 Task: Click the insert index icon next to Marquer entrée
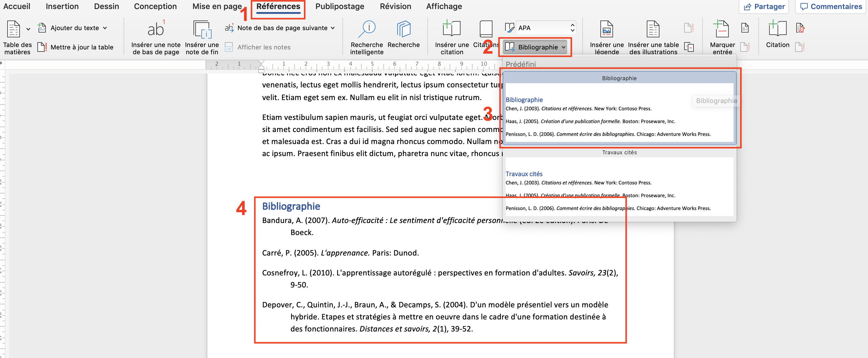pyautogui.click(x=745, y=28)
